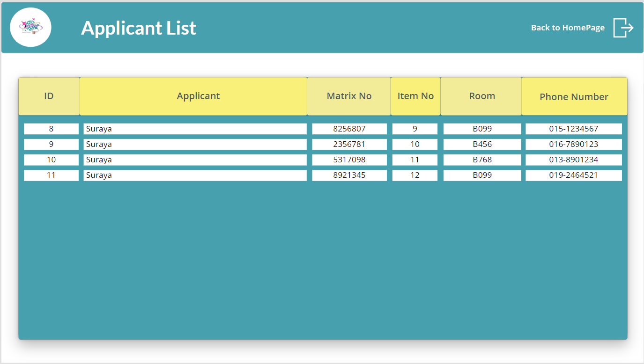This screenshot has width=644, height=364.
Task: Select phone number 015-1234567 field
Action: click(x=574, y=129)
